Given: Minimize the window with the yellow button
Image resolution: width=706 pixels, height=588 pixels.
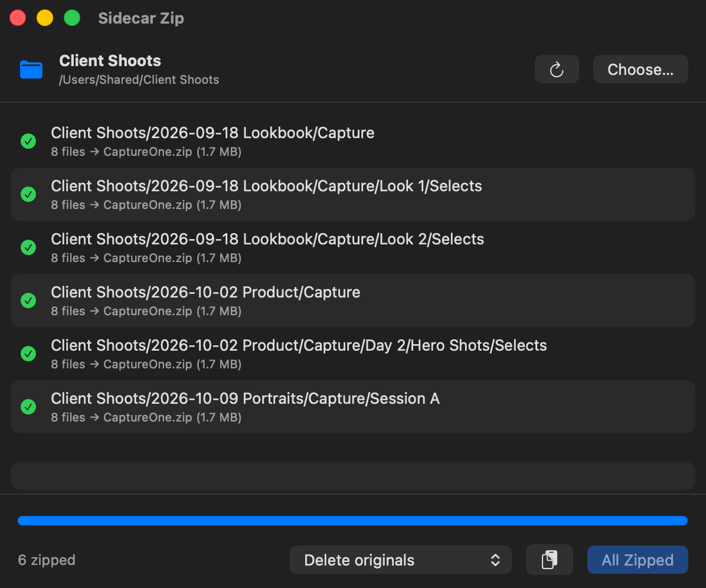Looking at the screenshot, I should point(45,18).
